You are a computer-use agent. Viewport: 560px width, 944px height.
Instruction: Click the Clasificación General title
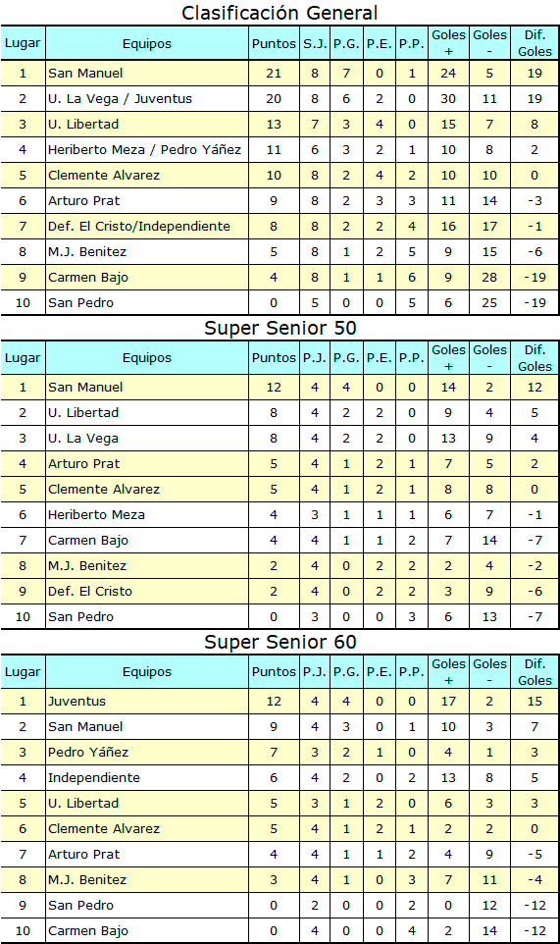click(280, 13)
